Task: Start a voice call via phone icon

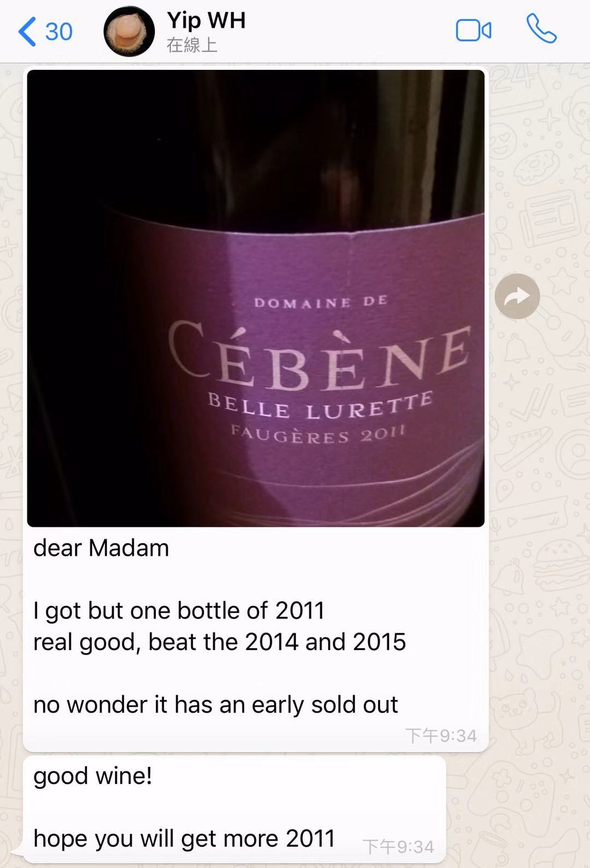Action: pos(541,29)
